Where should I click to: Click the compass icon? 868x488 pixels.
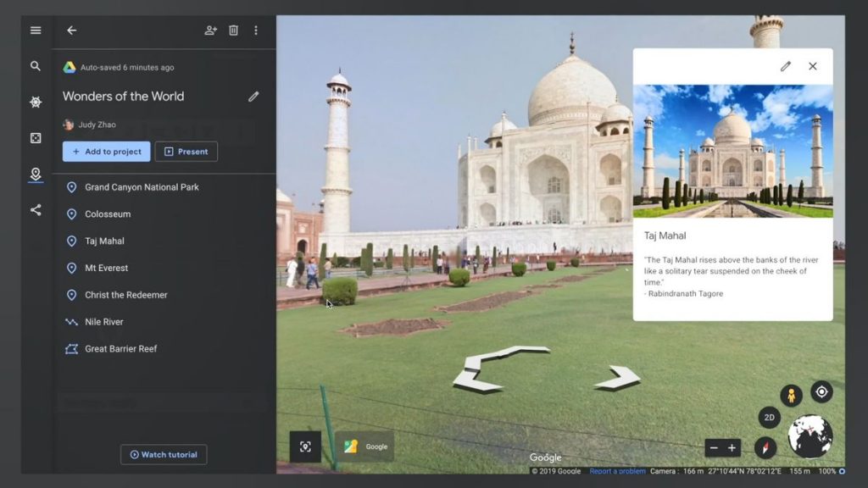[x=765, y=447]
